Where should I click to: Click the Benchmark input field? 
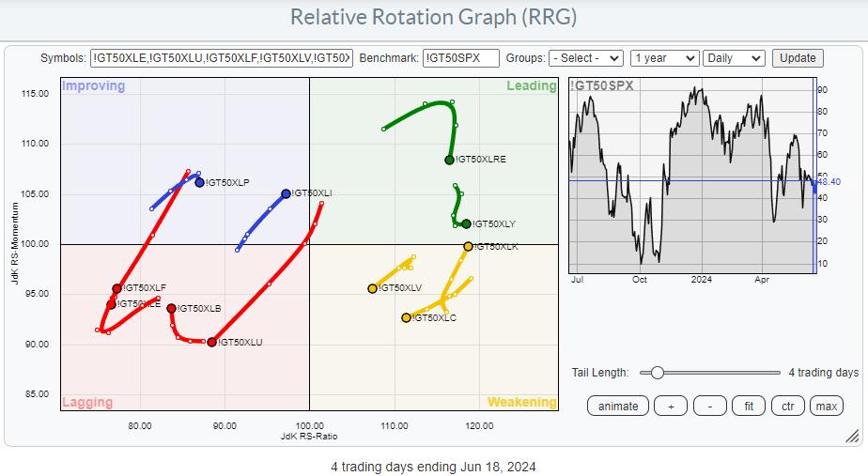click(x=460, y=57)
